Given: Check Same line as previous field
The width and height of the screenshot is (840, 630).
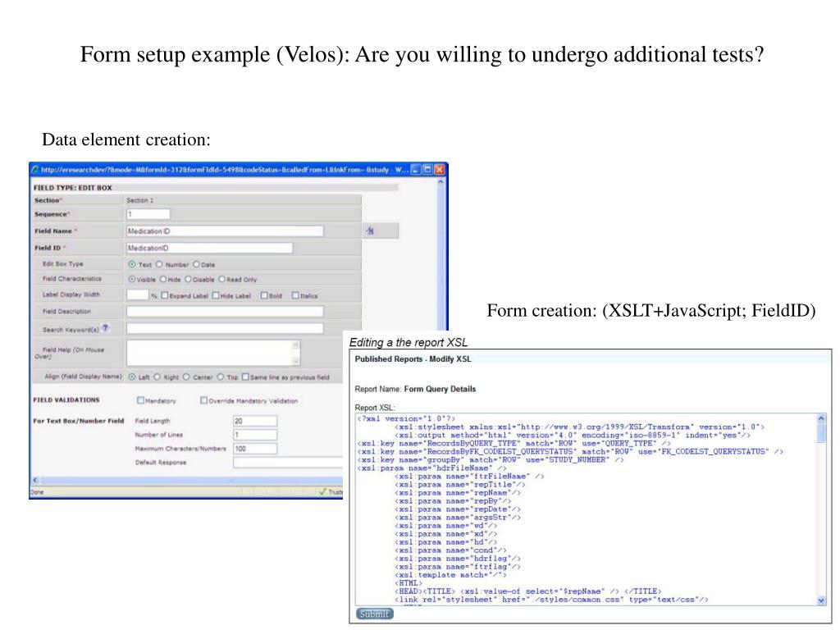Looking at the screenshot, I should (x=245, y=377).
